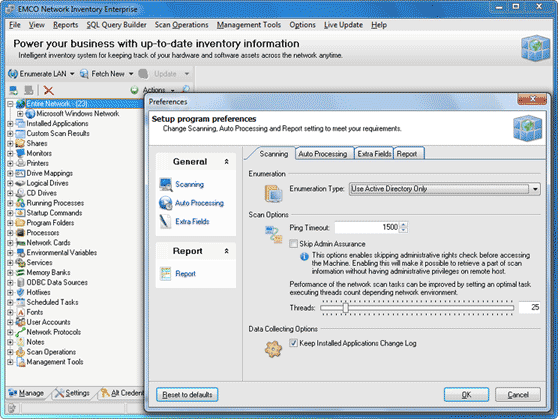558x419 pixels.
Task: Click the Ping Timeout input field
Action: [x=367, y=227]
